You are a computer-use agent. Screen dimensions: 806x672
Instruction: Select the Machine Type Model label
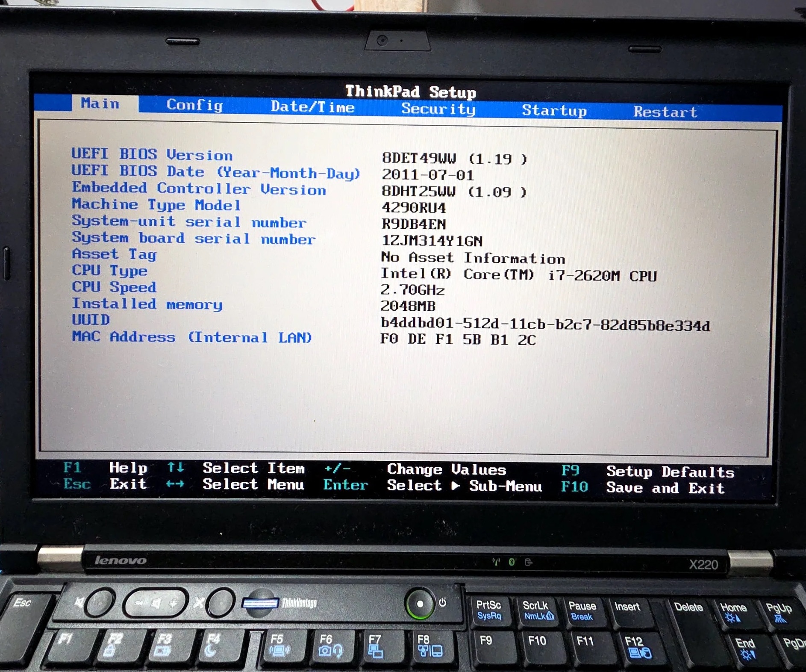(156, 205)
